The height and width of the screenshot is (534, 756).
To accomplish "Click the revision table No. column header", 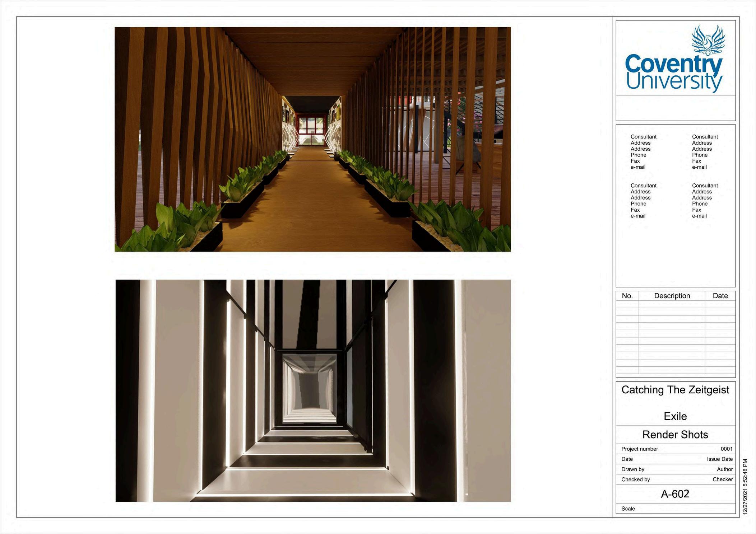I will 627,296.
